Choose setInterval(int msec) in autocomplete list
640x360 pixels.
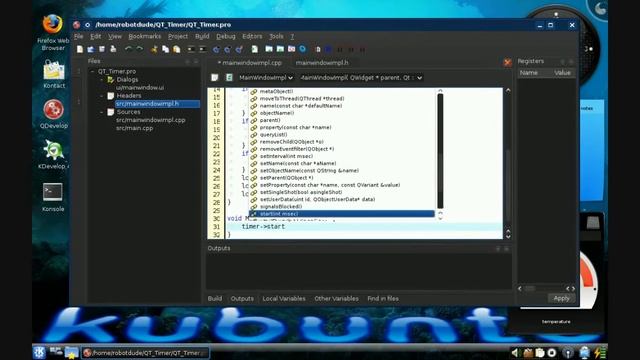(287, 156)
